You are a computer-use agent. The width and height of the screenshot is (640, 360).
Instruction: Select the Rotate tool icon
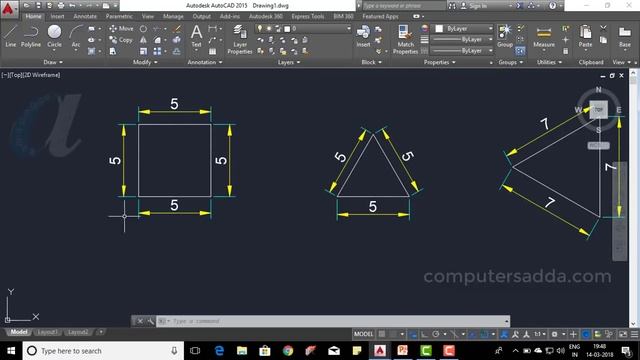[x=143, y=29]
